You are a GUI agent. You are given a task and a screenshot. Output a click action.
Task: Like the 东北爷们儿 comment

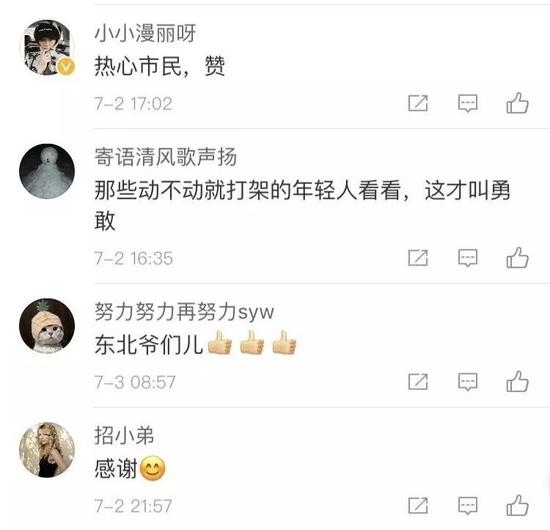517,381
